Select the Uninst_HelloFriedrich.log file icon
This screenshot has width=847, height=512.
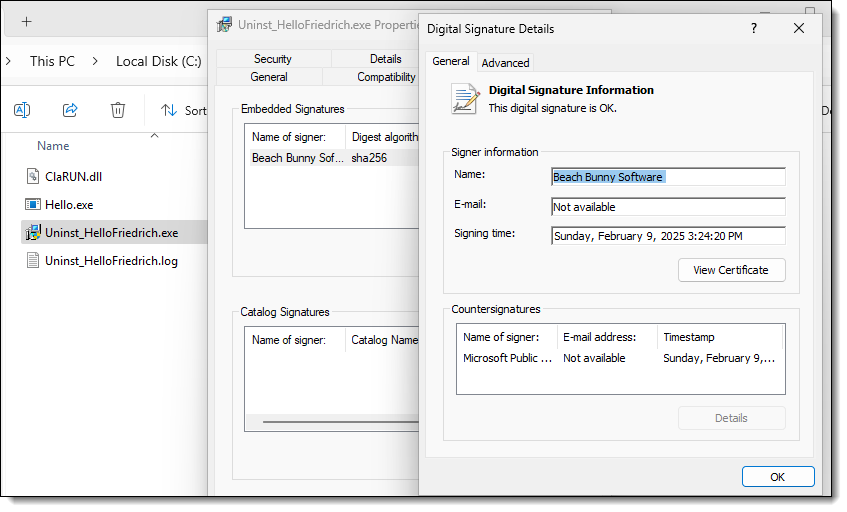tap(33, 260)
